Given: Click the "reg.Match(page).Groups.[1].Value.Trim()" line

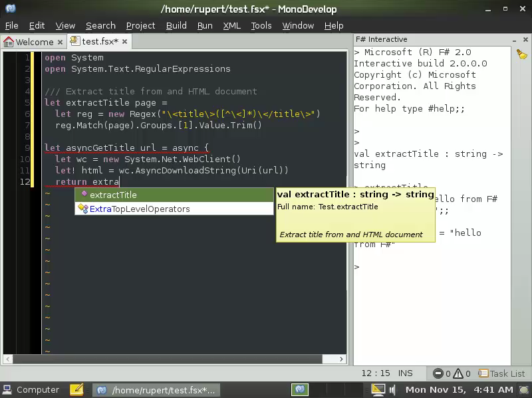Looking at the screenshot, I should pos(158,126).
